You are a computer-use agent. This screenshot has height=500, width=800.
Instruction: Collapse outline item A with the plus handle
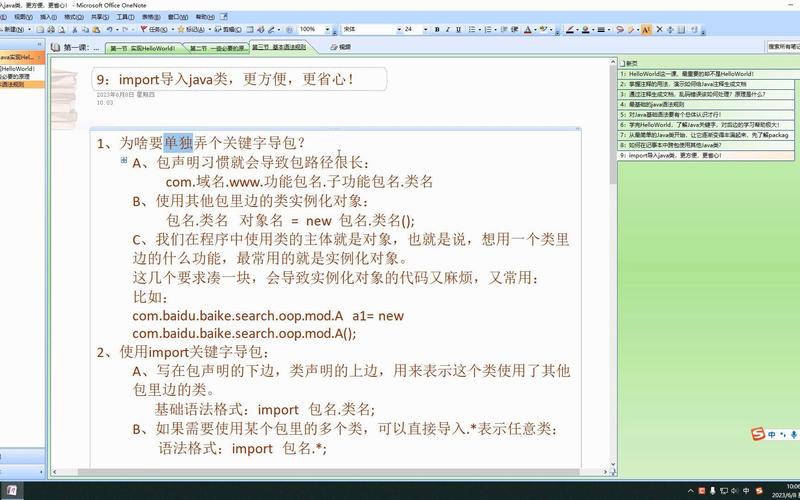[123, 160]
